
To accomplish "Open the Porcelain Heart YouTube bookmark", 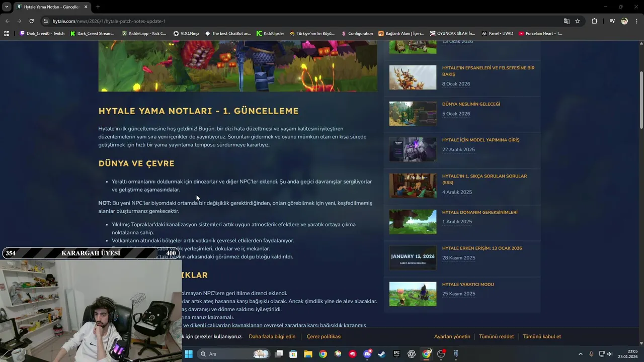I will (x=540, y=33).
